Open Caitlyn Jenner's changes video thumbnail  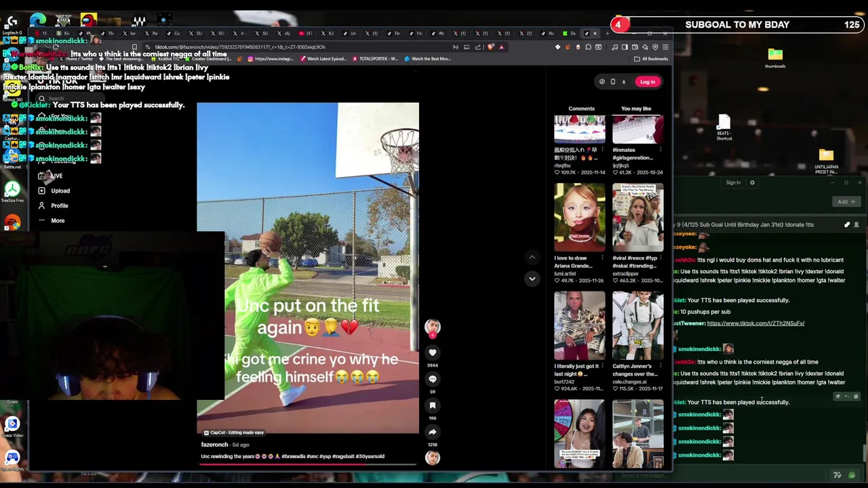click(638, 326)
